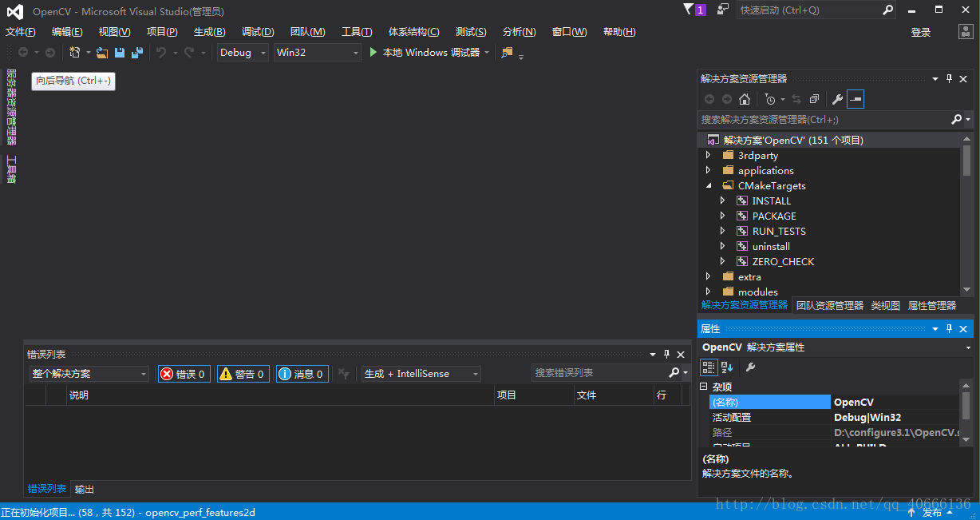Click the Alphabetical sort icon in Properties panel
This screenshot has height=520, width=980.
[x=727, y=367]
